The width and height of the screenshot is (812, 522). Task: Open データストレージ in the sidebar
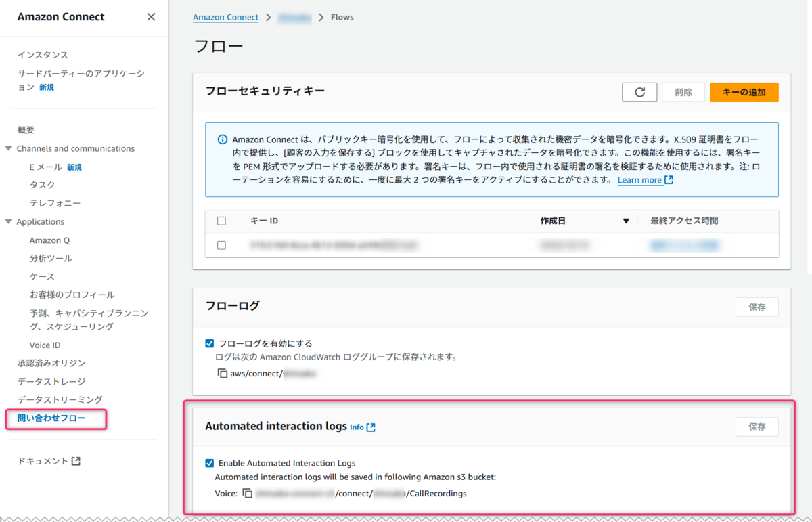click(x=51, y=381)
